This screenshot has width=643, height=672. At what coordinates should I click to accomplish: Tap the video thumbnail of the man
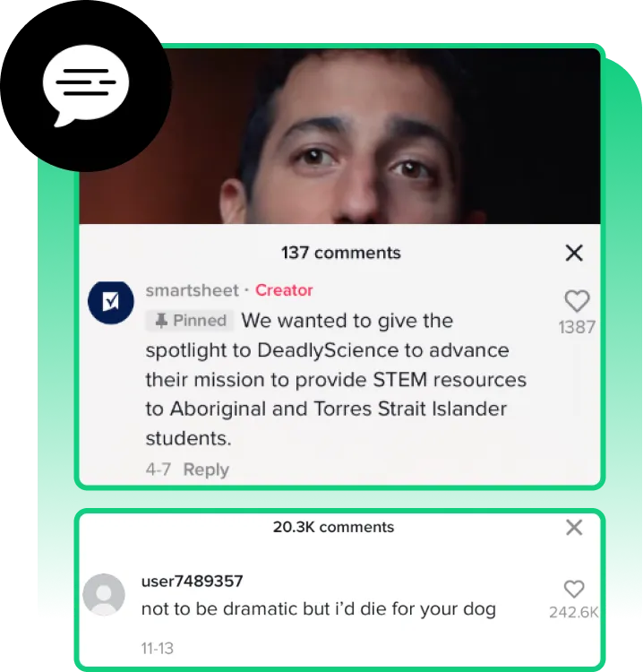click(x=339, y=136)
